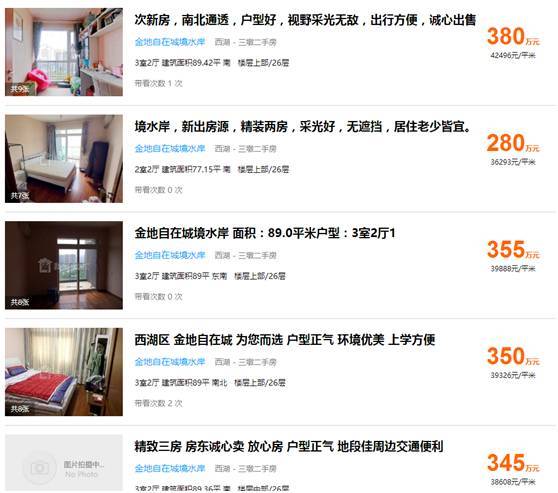This screenshot has width=558, height=493.
Task: Click 金地自在城境水岸 community link under 355万元 listing
Action: tap(170, 255)
